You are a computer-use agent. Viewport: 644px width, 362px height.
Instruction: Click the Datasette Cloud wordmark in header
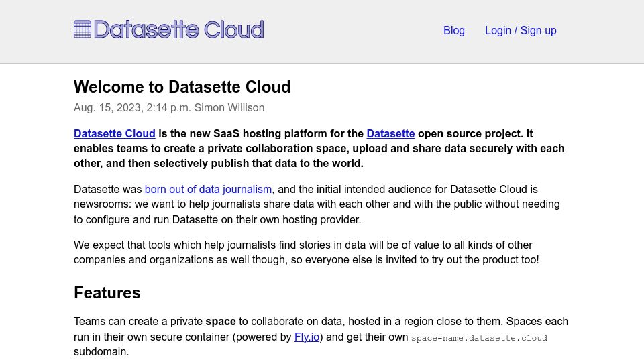178,29
